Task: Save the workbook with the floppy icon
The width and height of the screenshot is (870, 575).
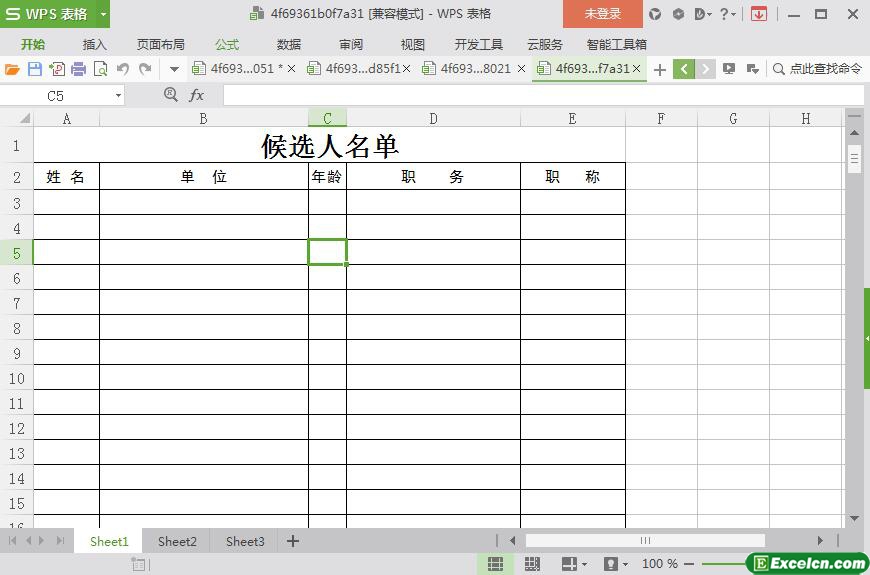Action: click(x=34, y=69)
